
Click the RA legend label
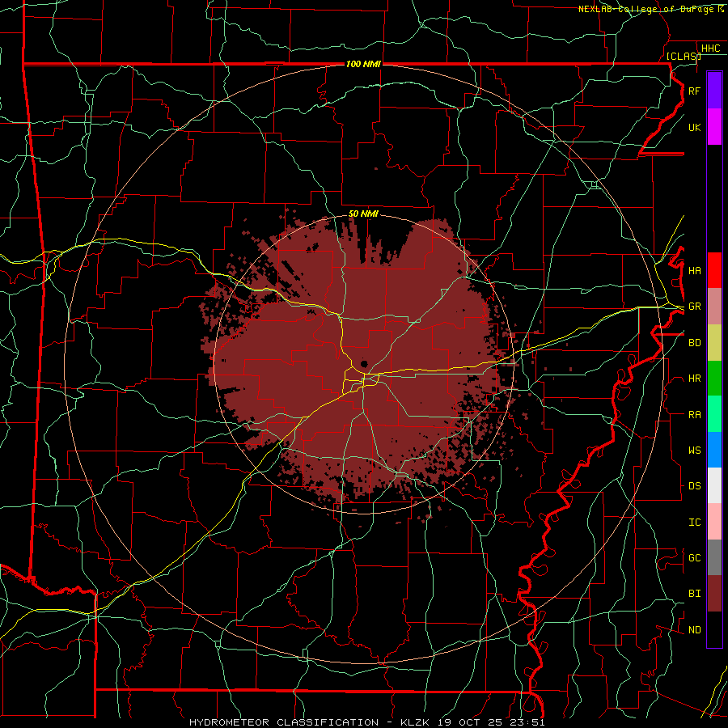coord(694,415)
